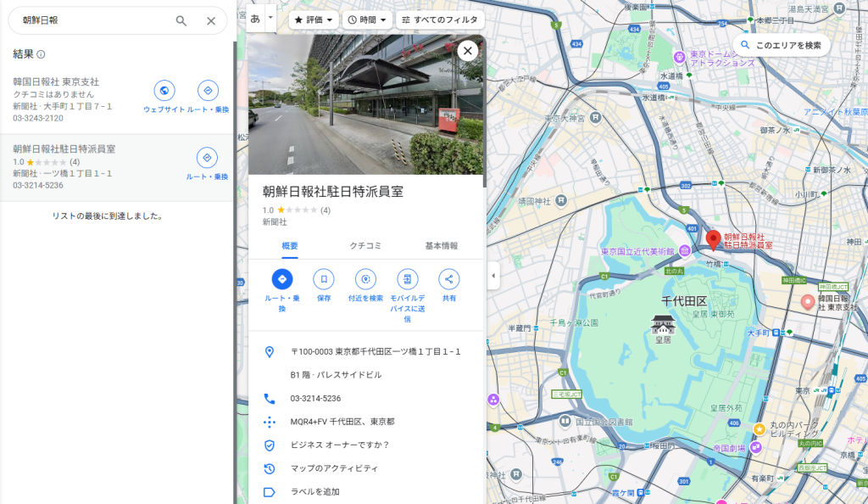Clear the search box with X icon
Image resolution: width=868 pixels, height=504 pixels.
[x=211, y=20]
